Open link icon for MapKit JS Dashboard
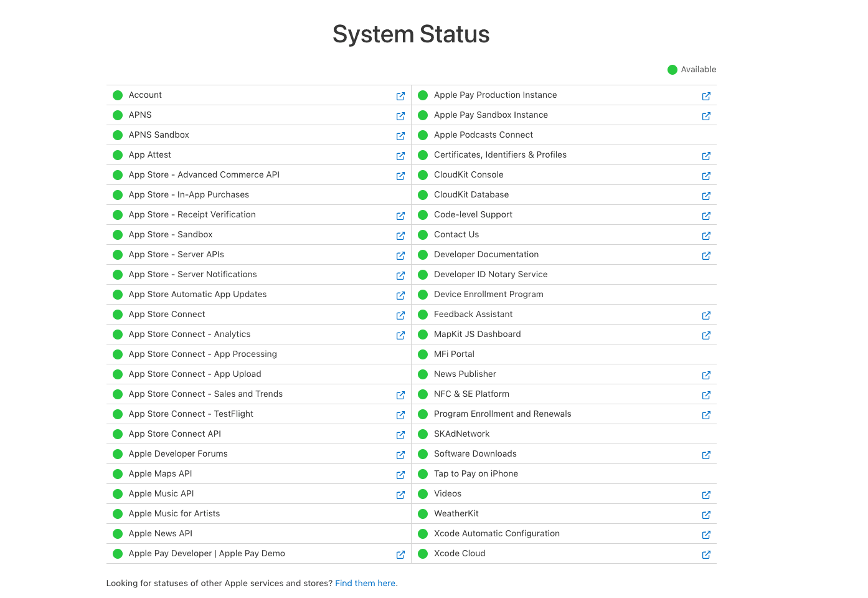The image size is (868, 598). [x=706, y=335]
